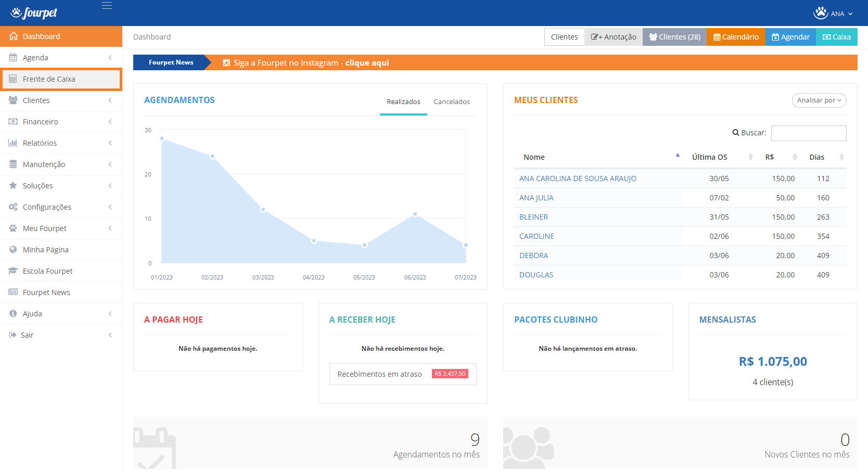Viewport: 868px width, 472px height.
Task: Click the Manutenção database icon
Action: [x=13, y=164]
